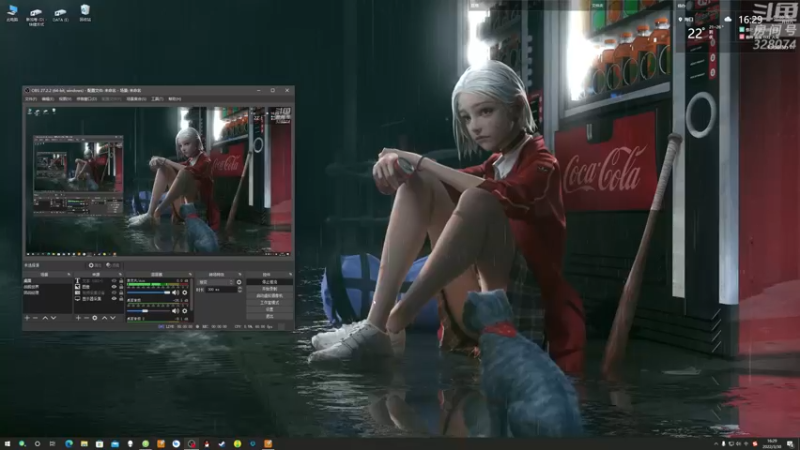Open the DATA (E:) drive desktop shortcut
Screen dimensions: 800x450
pyautogui.click(x=60, y=14)
